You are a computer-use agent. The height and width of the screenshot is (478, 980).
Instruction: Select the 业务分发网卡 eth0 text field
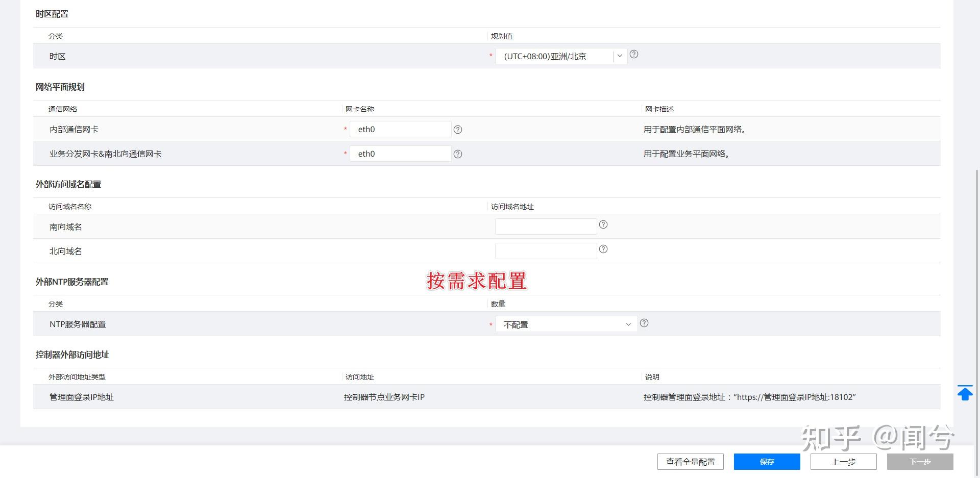(x=401, y=154)
